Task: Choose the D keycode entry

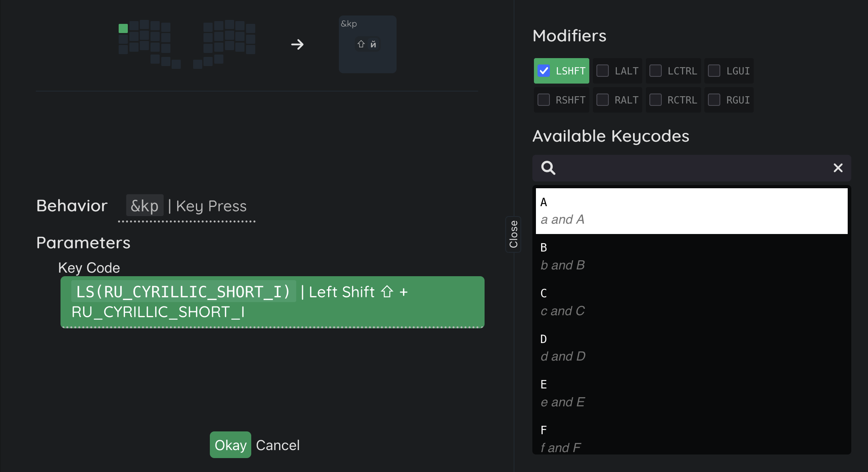Action: (x=691, y=347)
